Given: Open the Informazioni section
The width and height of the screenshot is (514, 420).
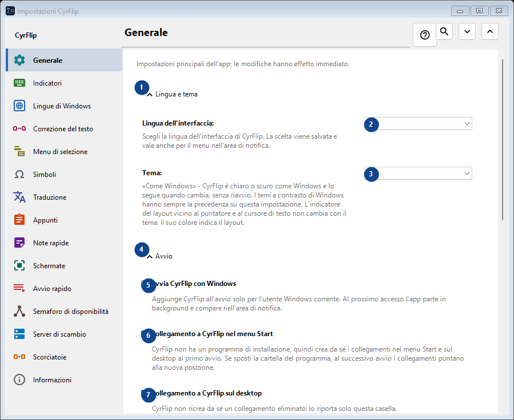Looking at the screenshot, I should point(64,379).
